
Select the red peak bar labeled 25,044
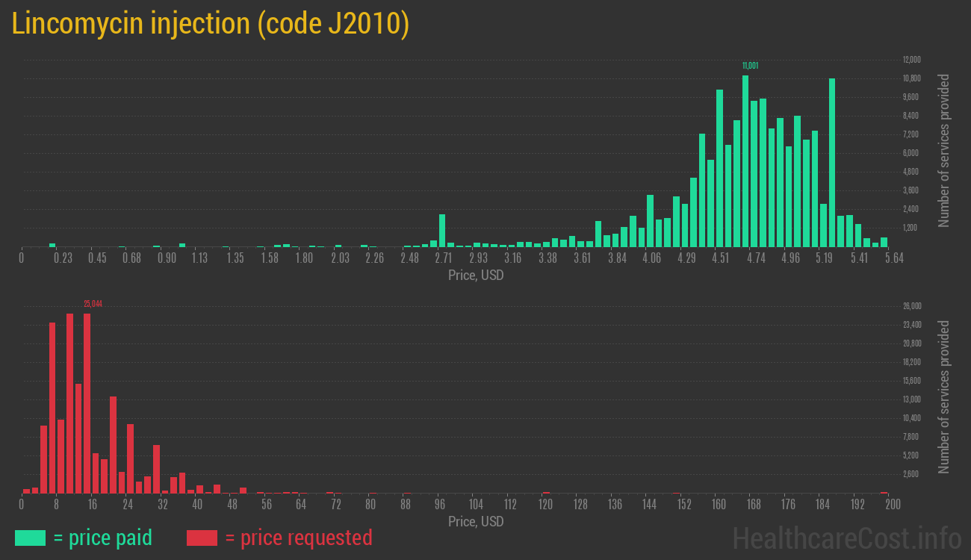pos(87,403)
